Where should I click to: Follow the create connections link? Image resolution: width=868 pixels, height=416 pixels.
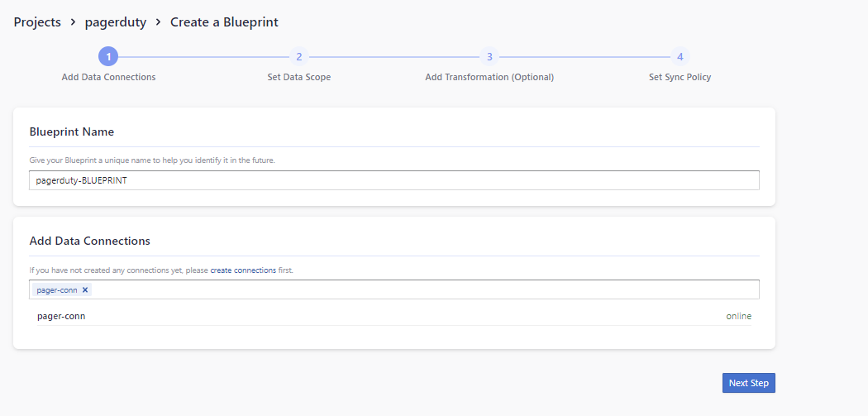pyautogui.click(x=243, y=270)
